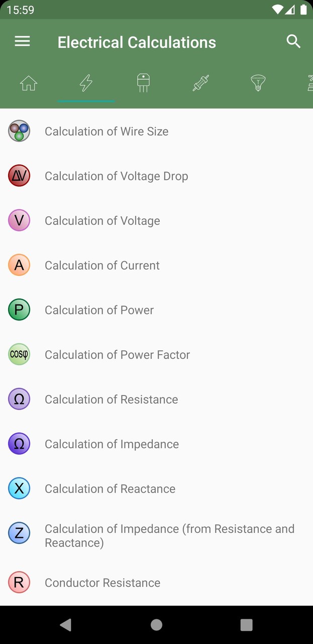Select the lightning calculations tab
The image size is (313, 644).
tap(86, 83)
